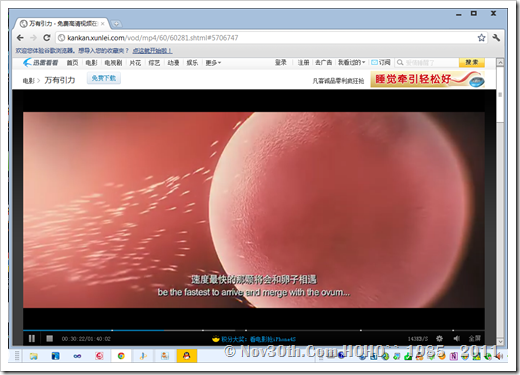Stop the video with the stop button
Image resolution: width=520 pixels, height=375 pixels.
(x=50, y=339)
